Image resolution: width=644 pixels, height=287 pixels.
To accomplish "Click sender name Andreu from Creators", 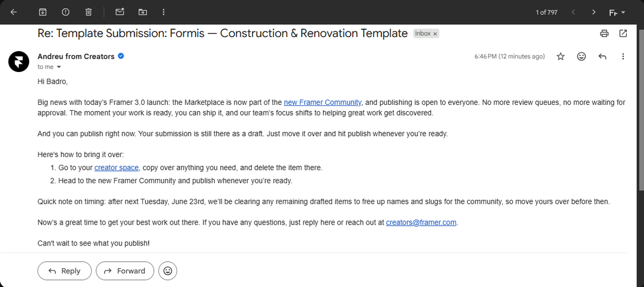I will click(76, 56).
